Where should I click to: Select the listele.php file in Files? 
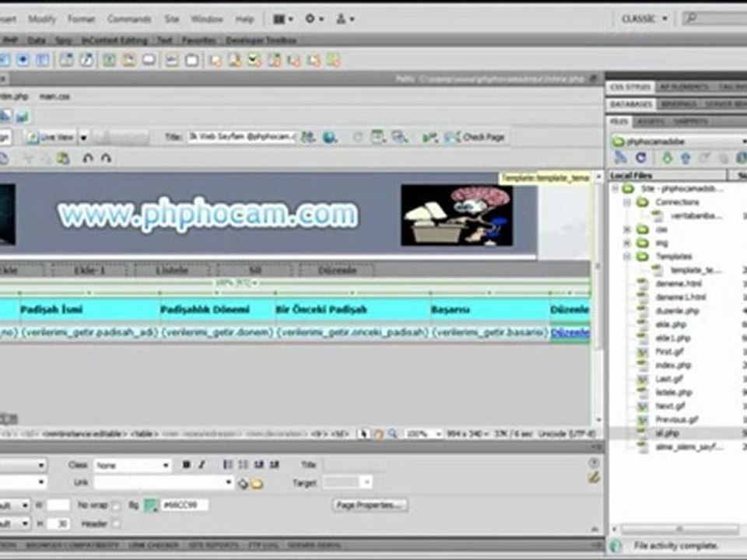pyautogui.click(x=674, y=393)
